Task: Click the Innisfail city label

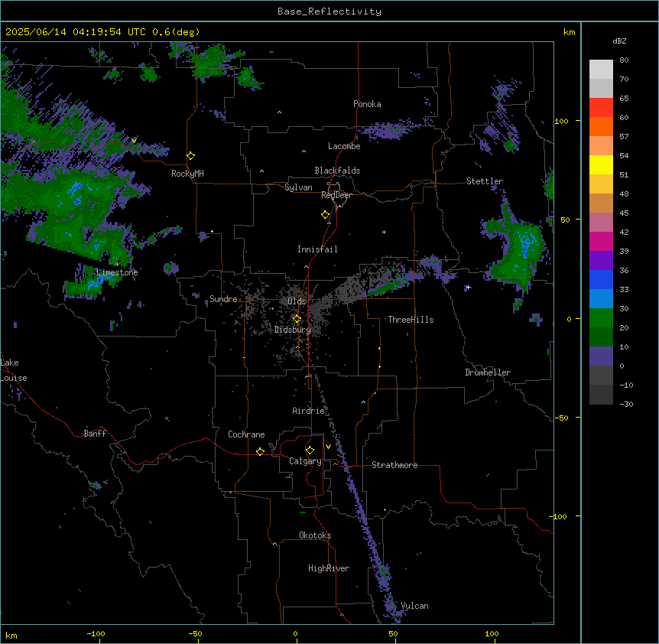Action: pos(317,249)
